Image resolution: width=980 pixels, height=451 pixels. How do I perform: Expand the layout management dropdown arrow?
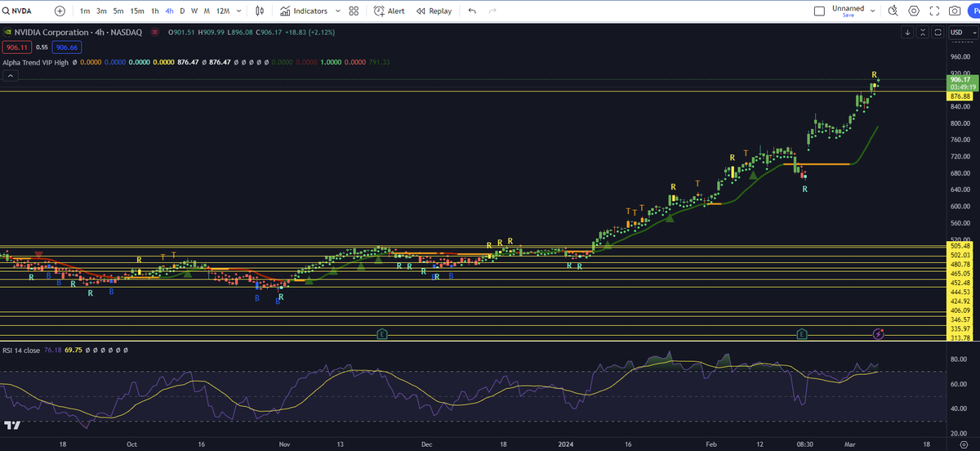(x=872, y=11)
